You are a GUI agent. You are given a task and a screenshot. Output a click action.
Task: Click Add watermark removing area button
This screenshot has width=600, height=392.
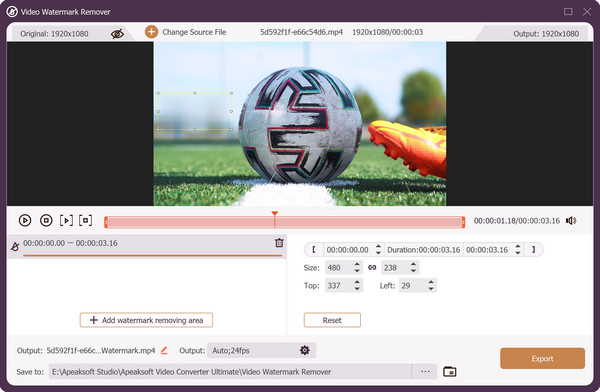coord(146,320)
